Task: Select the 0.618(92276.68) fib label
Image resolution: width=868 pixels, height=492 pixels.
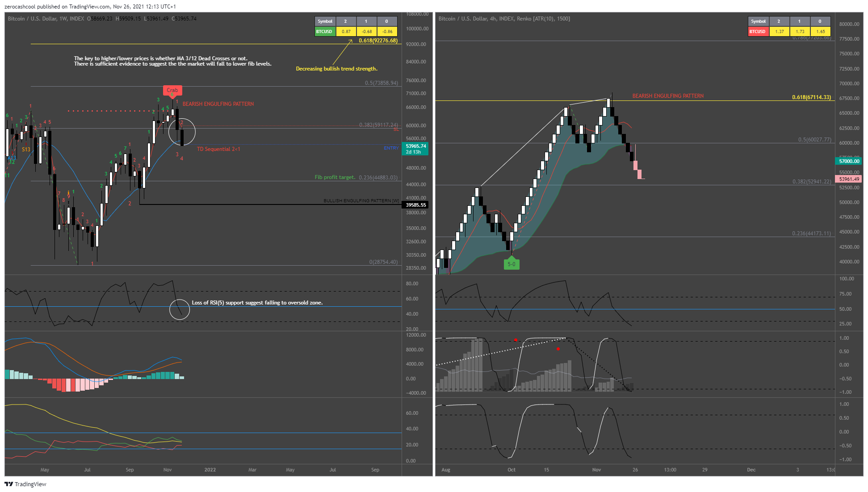Action: pos(378,41)
